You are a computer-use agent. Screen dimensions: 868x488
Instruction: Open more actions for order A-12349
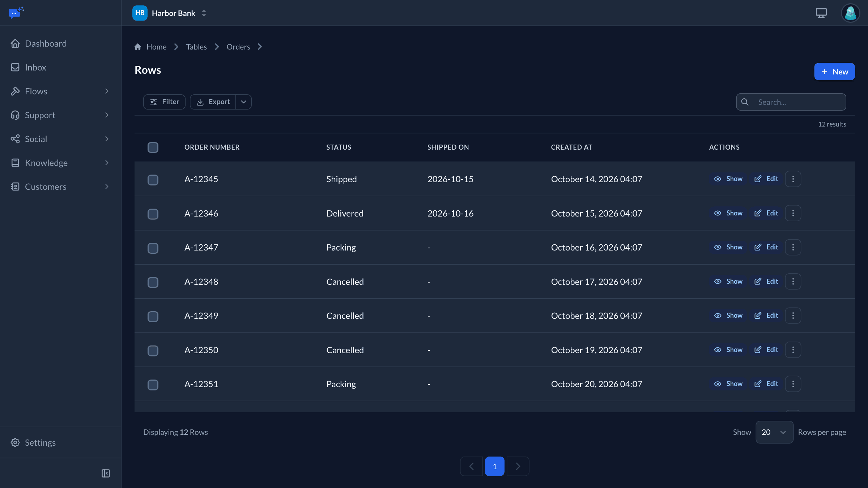point(793,316)
